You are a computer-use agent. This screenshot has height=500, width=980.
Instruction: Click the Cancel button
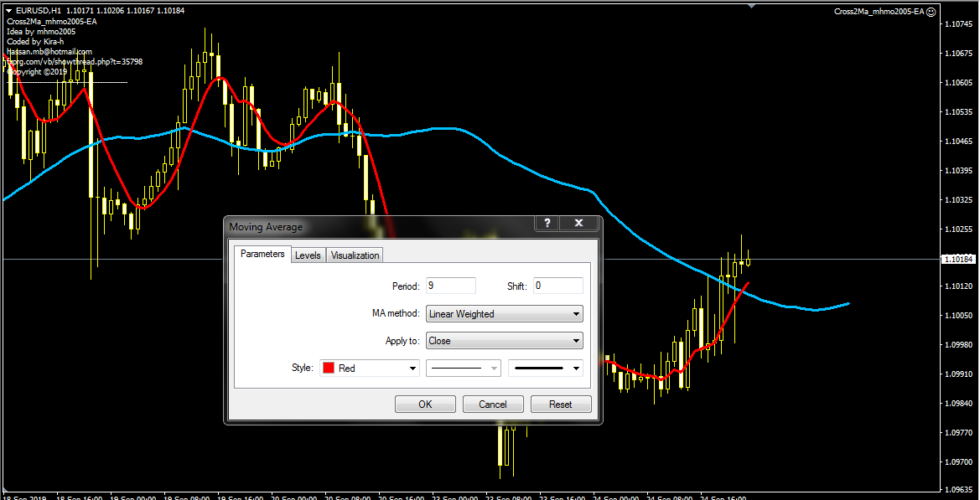click(493, 404)
